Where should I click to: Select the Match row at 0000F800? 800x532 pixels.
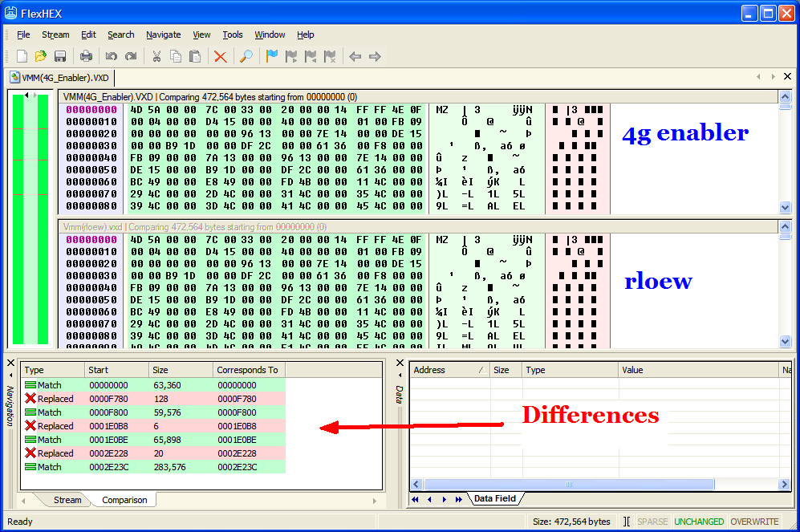coord(153,412)
